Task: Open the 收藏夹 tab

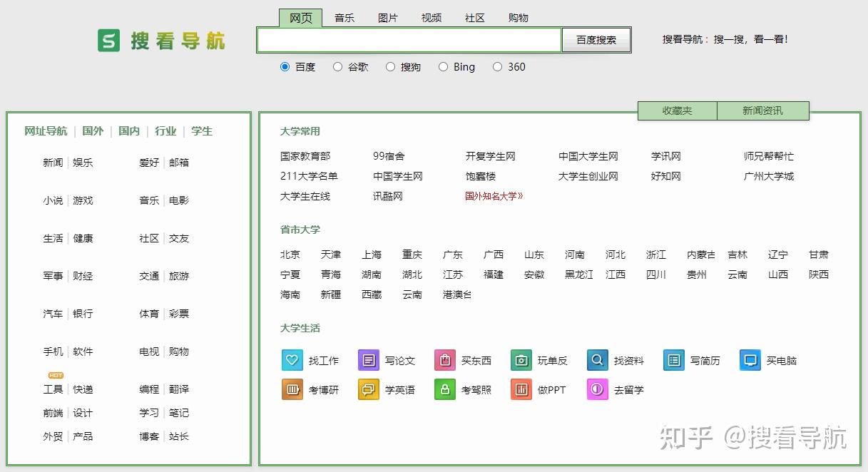Action: tap(678, 111)
